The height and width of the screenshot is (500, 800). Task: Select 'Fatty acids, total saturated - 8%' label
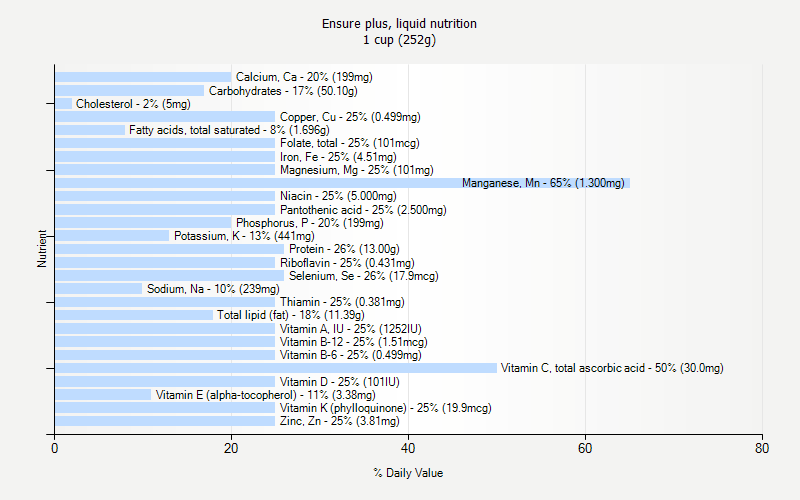(x=229, y=130)
